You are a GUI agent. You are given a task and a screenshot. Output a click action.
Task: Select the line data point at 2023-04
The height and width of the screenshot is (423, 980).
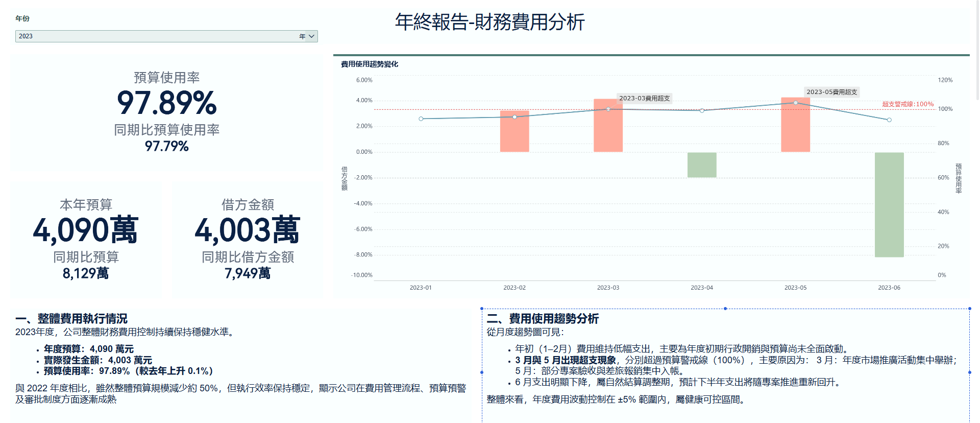[x=702, y=111]
